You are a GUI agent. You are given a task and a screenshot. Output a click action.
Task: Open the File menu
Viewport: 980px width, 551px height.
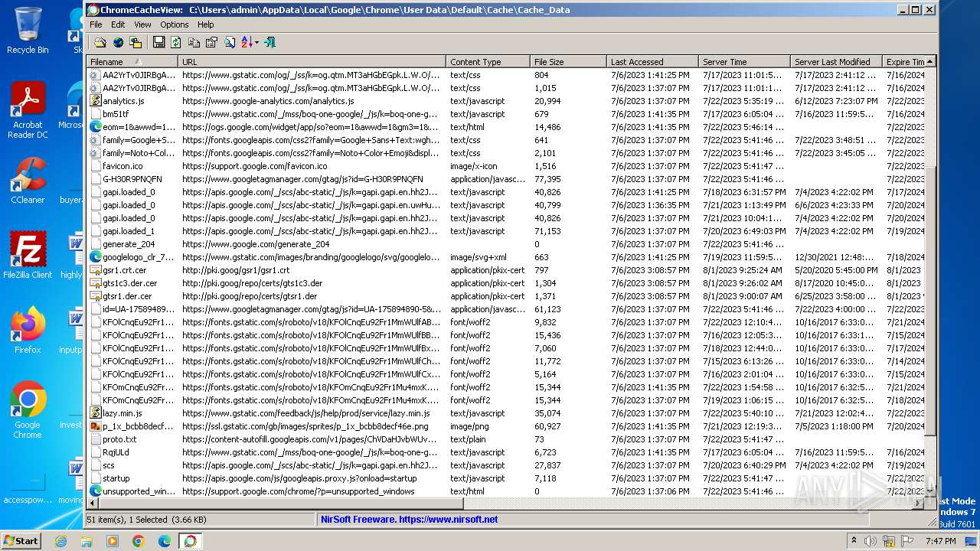pyautogui.click(x=96, y=24)
